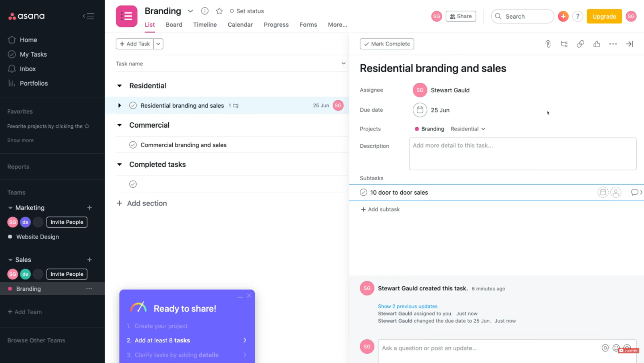Viewport: 644px width, 363px height.
Task: Open the profile avatar in top right
Action: (x=631, y=16)
